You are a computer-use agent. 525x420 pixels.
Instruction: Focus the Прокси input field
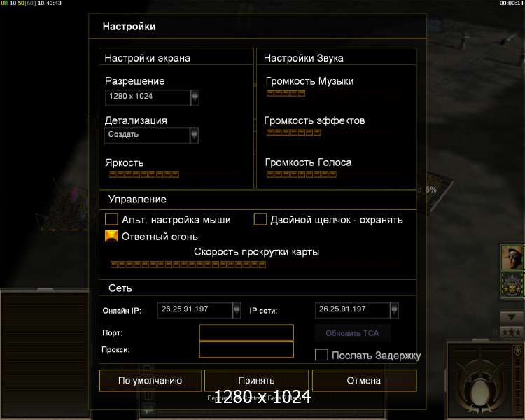pyautogui.click(x=246, y=349)
